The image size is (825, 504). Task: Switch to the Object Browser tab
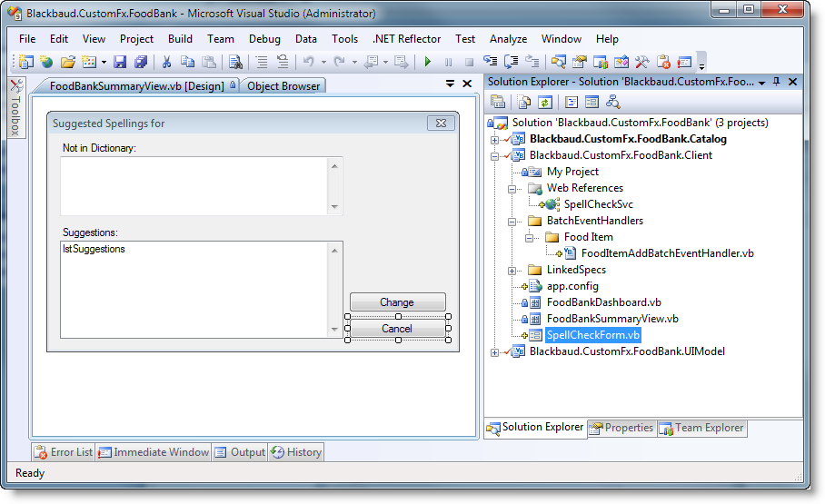pos(283,85)
